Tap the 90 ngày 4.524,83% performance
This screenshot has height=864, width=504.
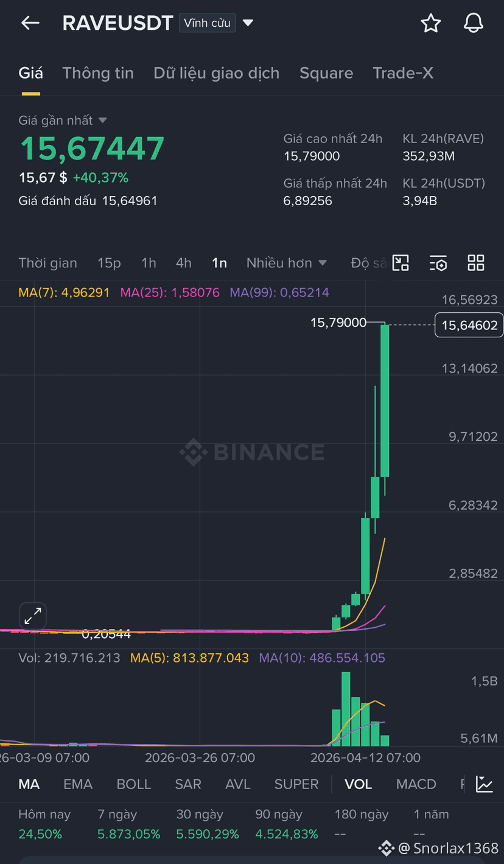(x=287, y=824)
